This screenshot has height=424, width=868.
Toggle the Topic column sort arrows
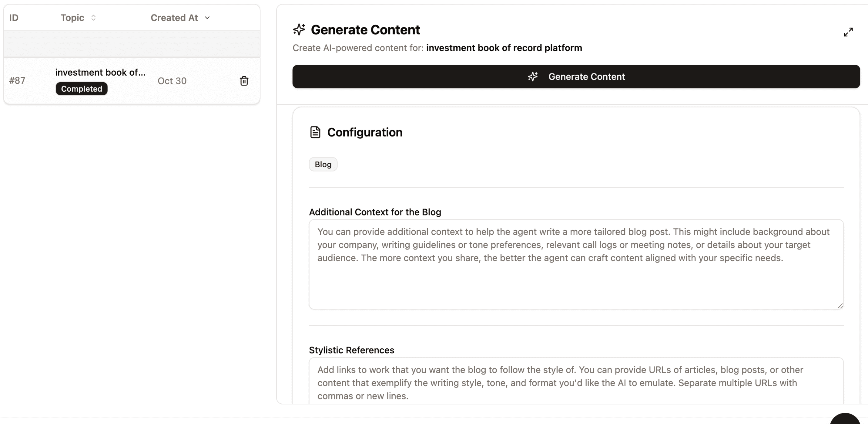[93, 18]
